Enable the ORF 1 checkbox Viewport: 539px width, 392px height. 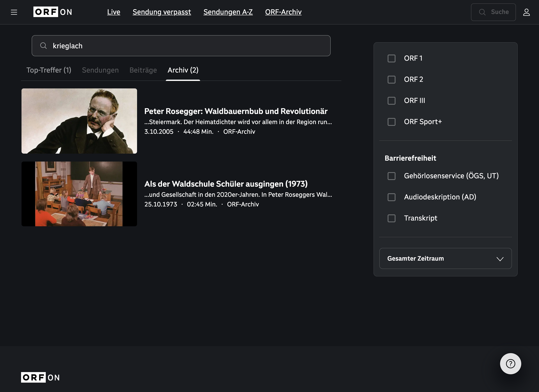[391, 58]
